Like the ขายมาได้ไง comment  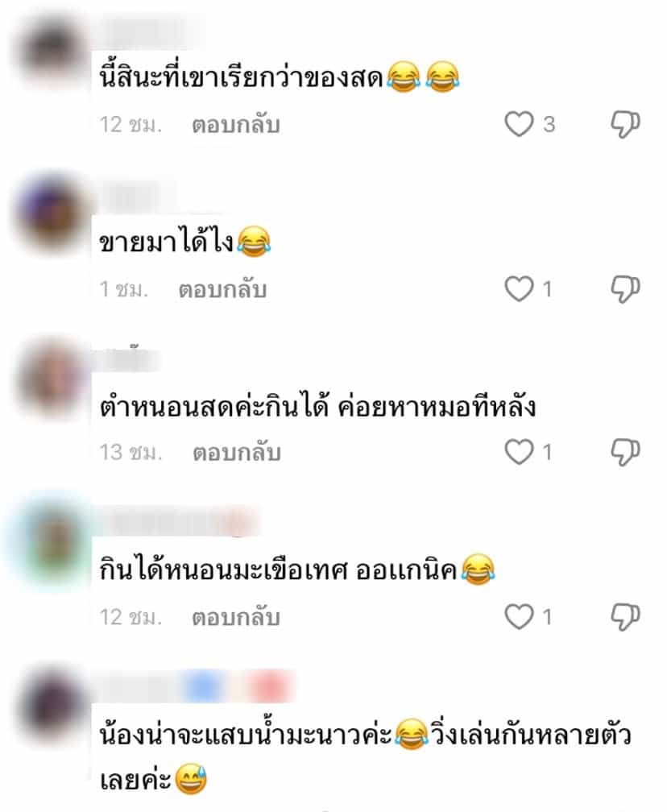tap(519, 288)
